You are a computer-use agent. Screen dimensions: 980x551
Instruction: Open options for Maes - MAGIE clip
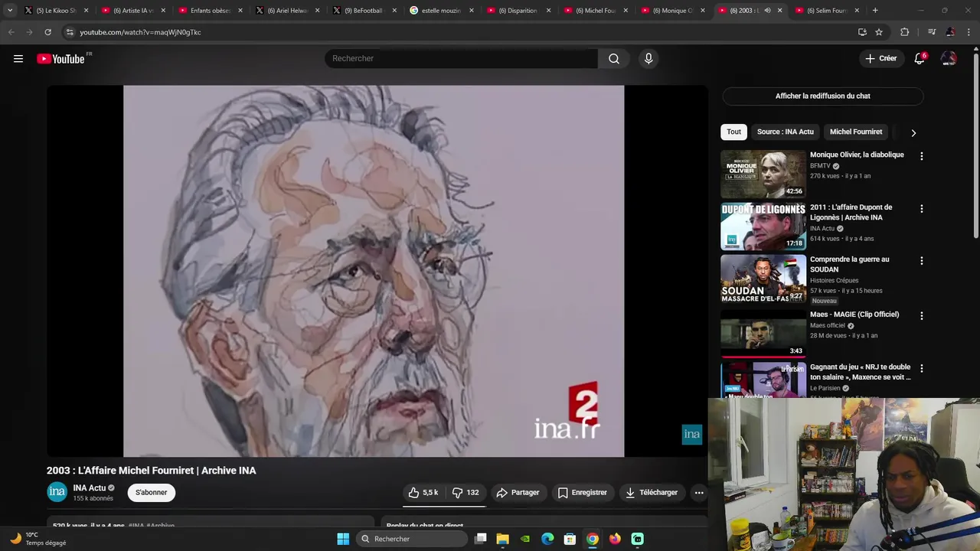pos(921,315)
